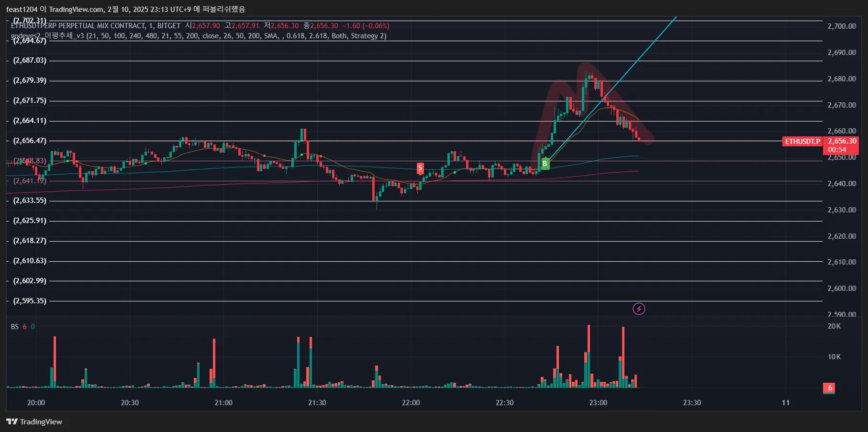Click the 10K volume scale label
The image size is (868, 432).
(834, 357)
